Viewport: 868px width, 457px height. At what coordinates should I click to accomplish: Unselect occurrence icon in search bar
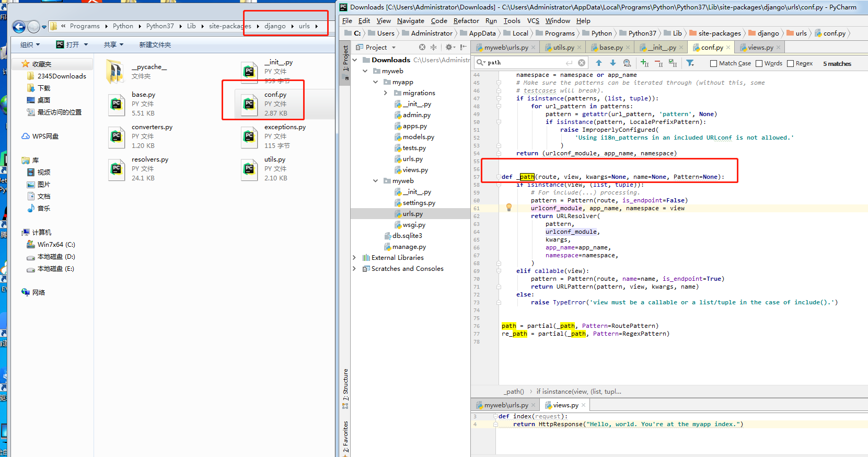(x=659, y=63)
